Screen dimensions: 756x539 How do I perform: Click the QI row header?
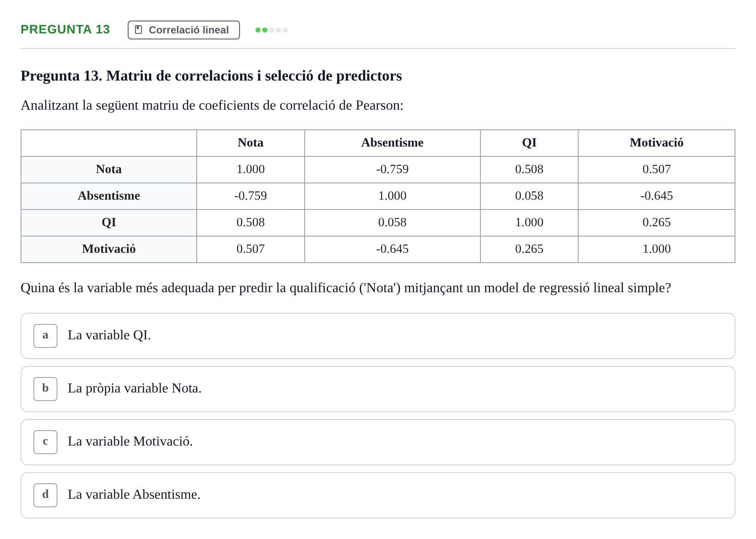pos(109,223)
